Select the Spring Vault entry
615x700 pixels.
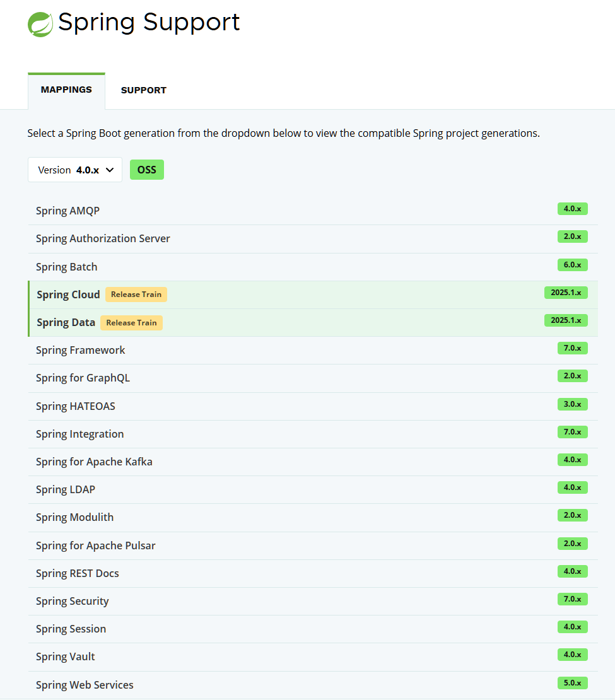pyautogui.click(x=313, y=656)
